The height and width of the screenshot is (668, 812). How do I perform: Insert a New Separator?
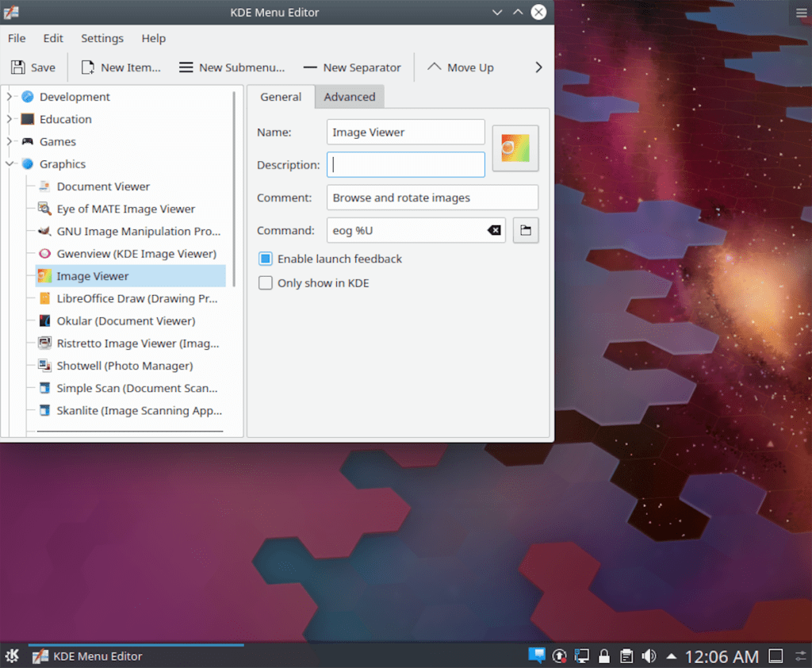(x=351, y=67)
